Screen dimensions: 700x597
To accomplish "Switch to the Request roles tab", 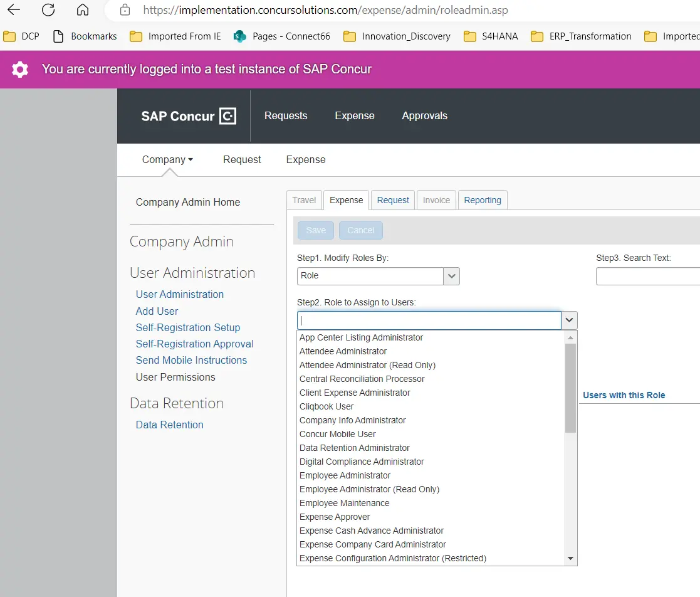I will [x=393, y=200].
